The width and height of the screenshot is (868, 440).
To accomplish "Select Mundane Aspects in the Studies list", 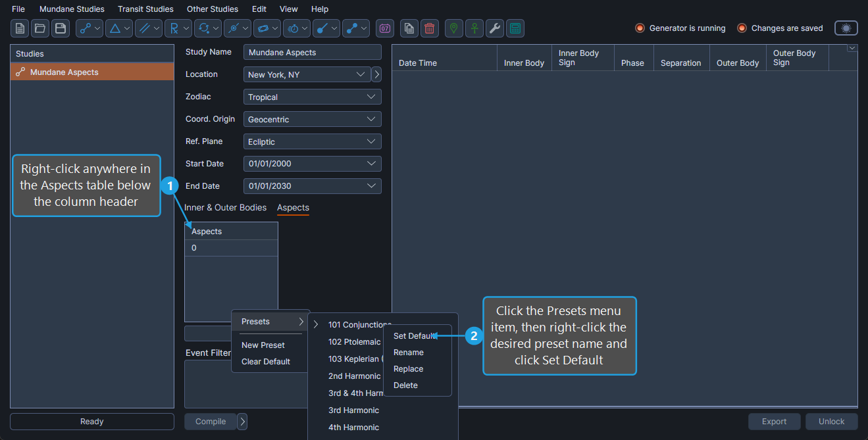I will tap(92, 72).
